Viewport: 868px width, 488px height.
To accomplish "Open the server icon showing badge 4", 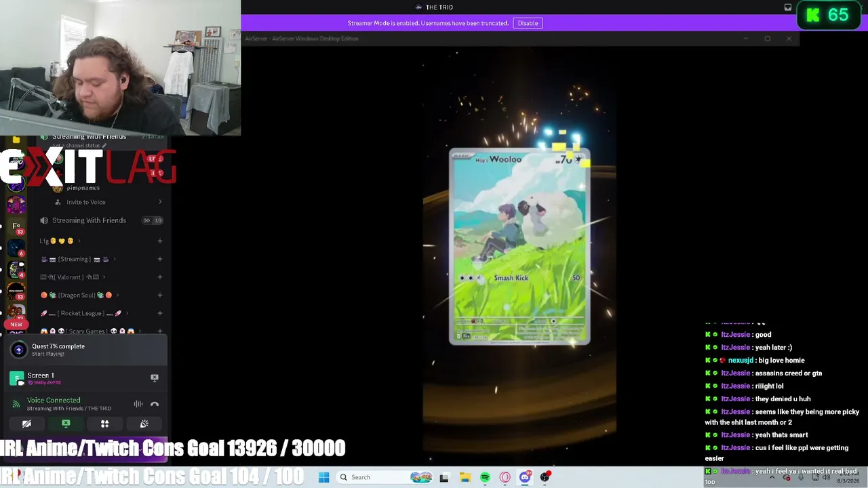I will [16, 268].
